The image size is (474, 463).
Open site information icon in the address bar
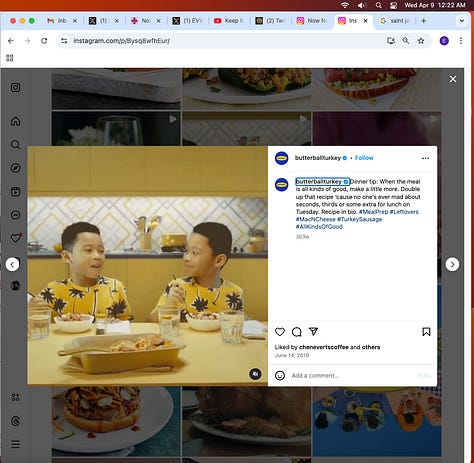64,41
